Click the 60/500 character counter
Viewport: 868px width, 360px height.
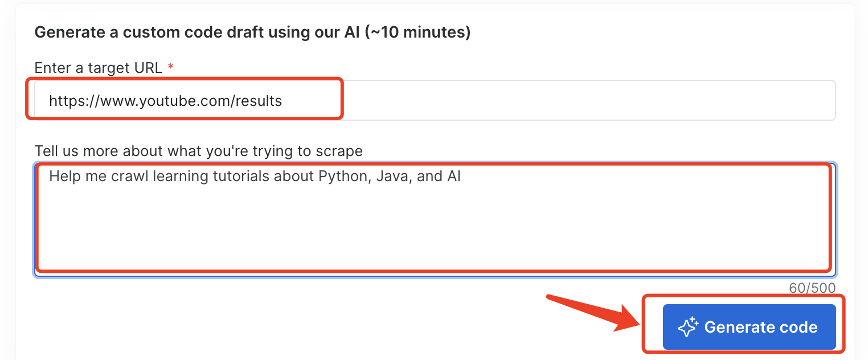(812, 288)
